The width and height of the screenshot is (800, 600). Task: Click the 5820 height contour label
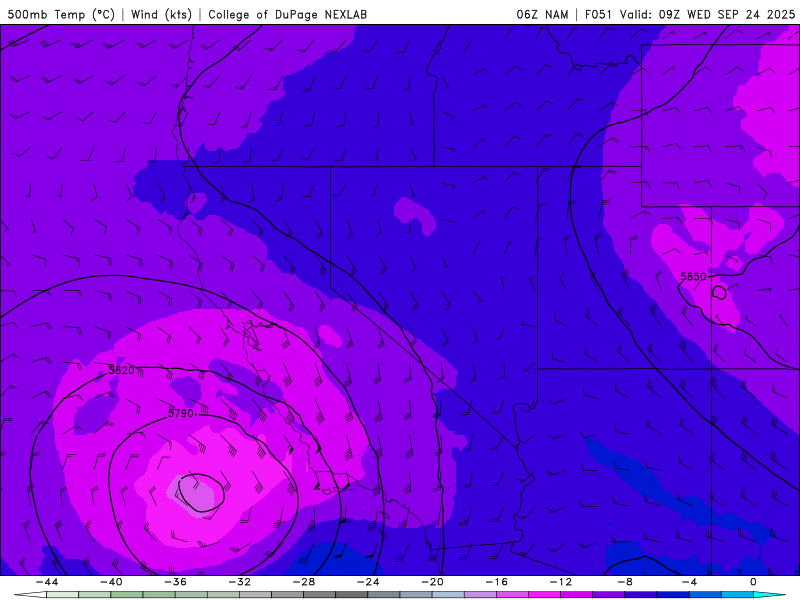121,370
